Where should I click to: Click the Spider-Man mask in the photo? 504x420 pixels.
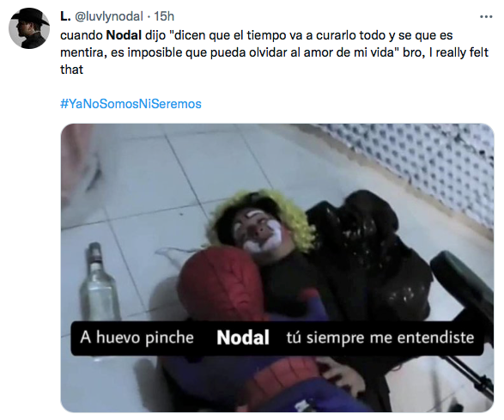point(222,283)
